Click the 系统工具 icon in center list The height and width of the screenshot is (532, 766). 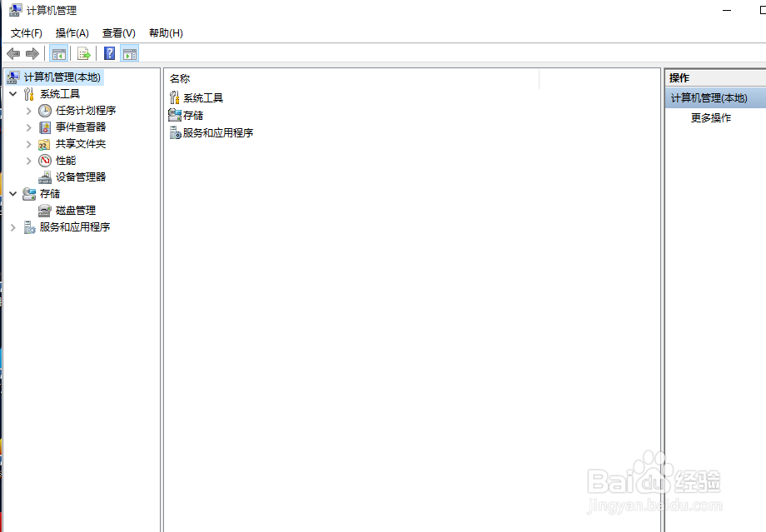coord(174,97)
